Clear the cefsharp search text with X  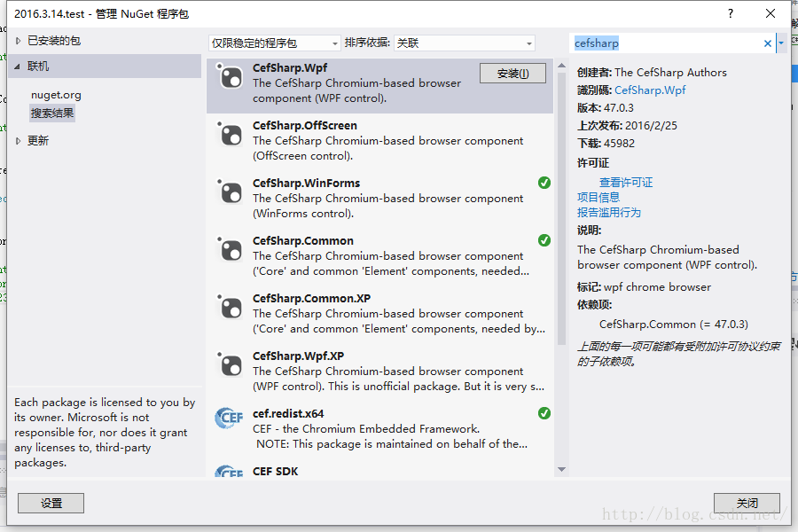pos(768,43)
